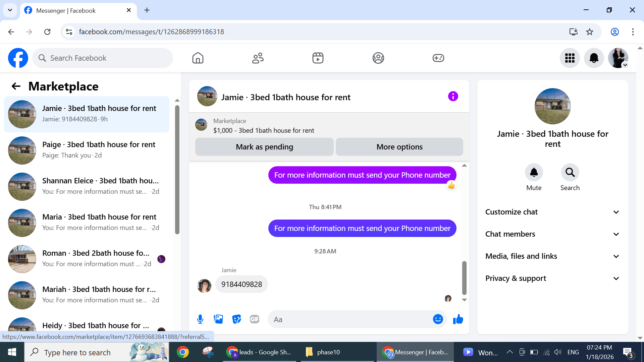Mute this conversation's notifications
The height and width of the screenshot is (362, 644).
click(534, 173)
